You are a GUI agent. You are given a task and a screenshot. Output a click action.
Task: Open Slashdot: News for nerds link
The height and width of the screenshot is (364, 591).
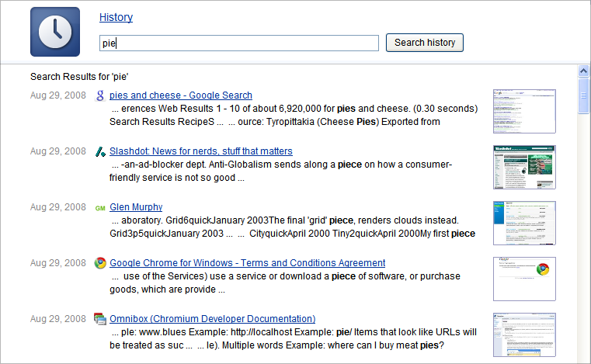[x=201, y=151]
